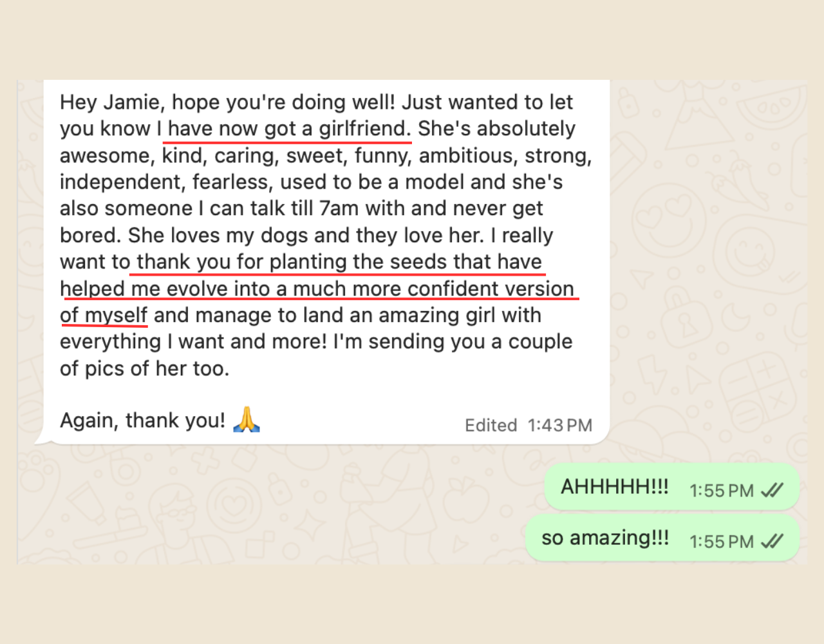Click the praying hands emoji

[246, 420]
